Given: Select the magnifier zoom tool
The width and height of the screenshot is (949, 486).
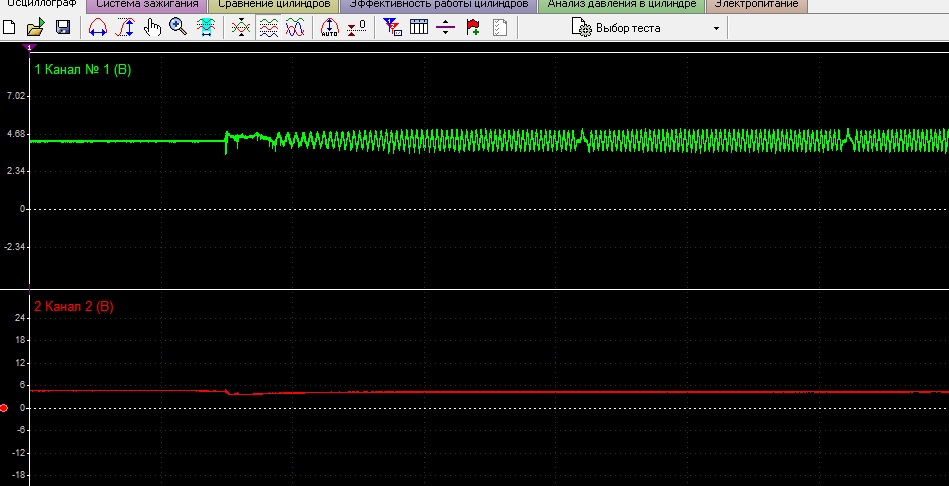Looking at the screenshot, I should click(x=178, y=27).
